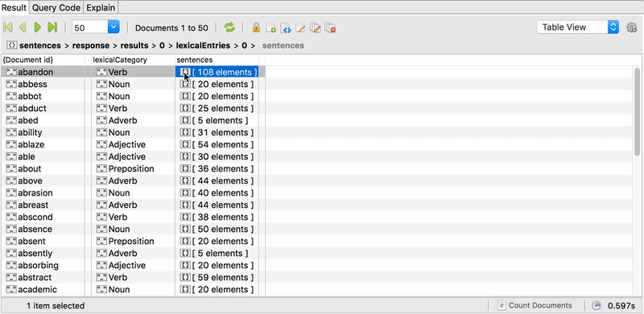This screenshot has width=644, height=314.
Task: Select the able document id
Action: tap(27, 156)
